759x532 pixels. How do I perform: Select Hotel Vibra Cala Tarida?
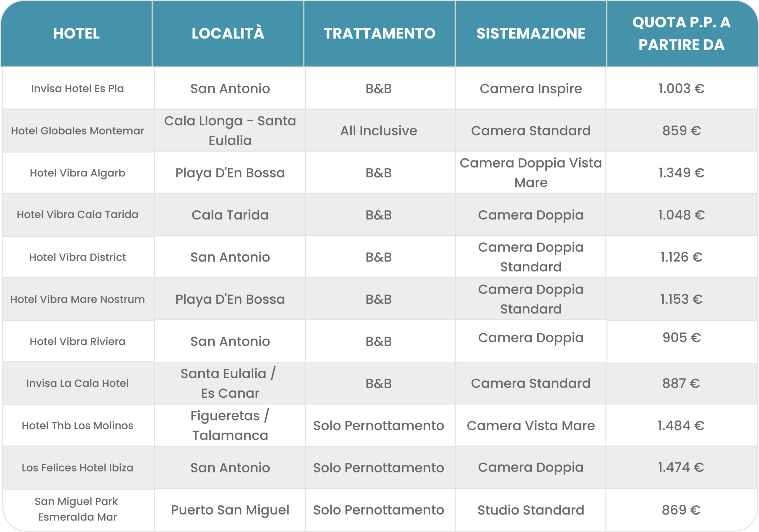tap(78, 215)
